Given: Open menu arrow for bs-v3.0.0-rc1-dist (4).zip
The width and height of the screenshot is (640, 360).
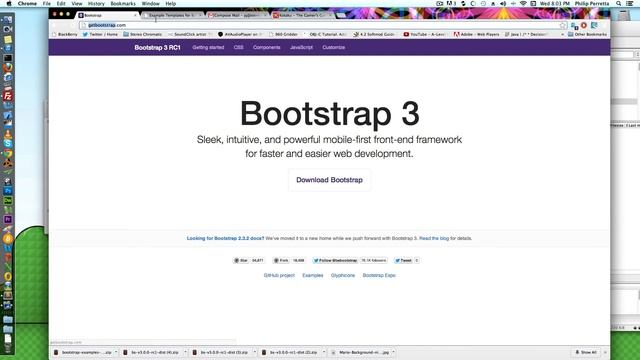Looking at the screenshot, I should coord(185,352).
